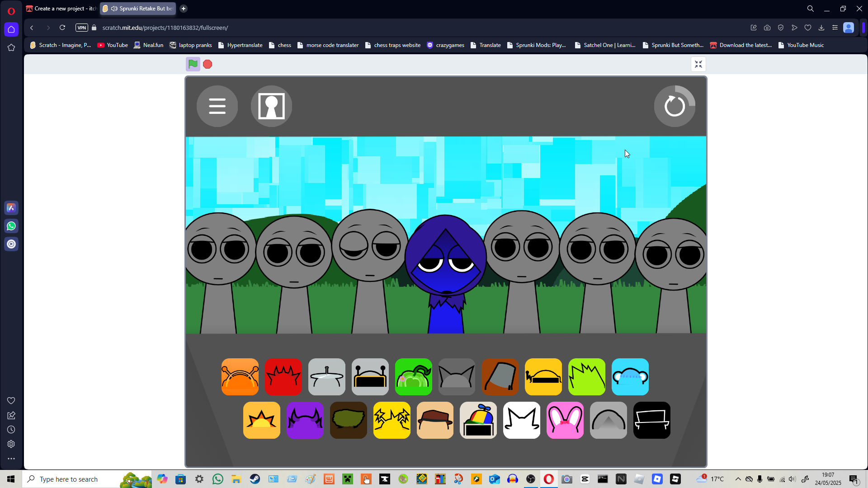The image size is (868, 488).
Task: Open the YouTube bookmark
Action: (113, 45)
